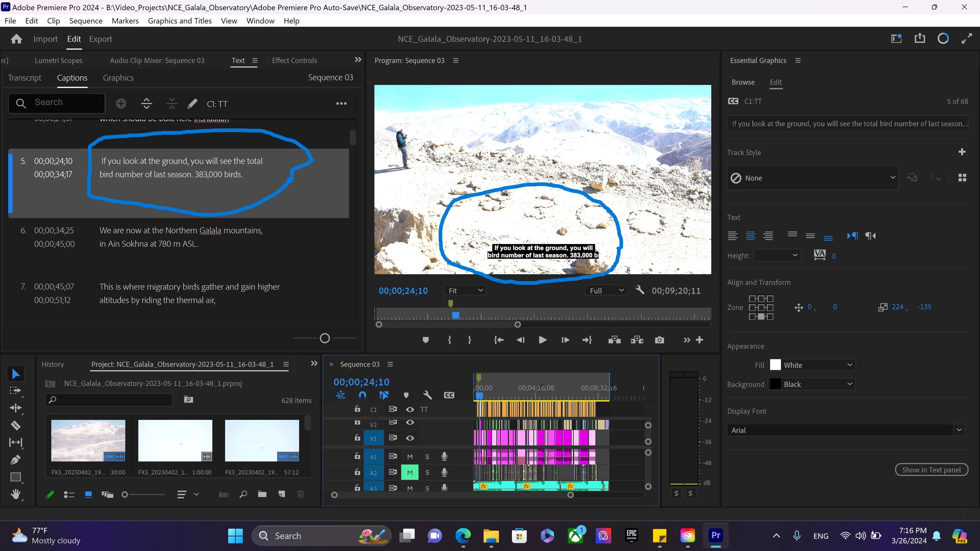Open the Sequence menu
The height and width of the screenshot is (551, 980).
[85, 20]
